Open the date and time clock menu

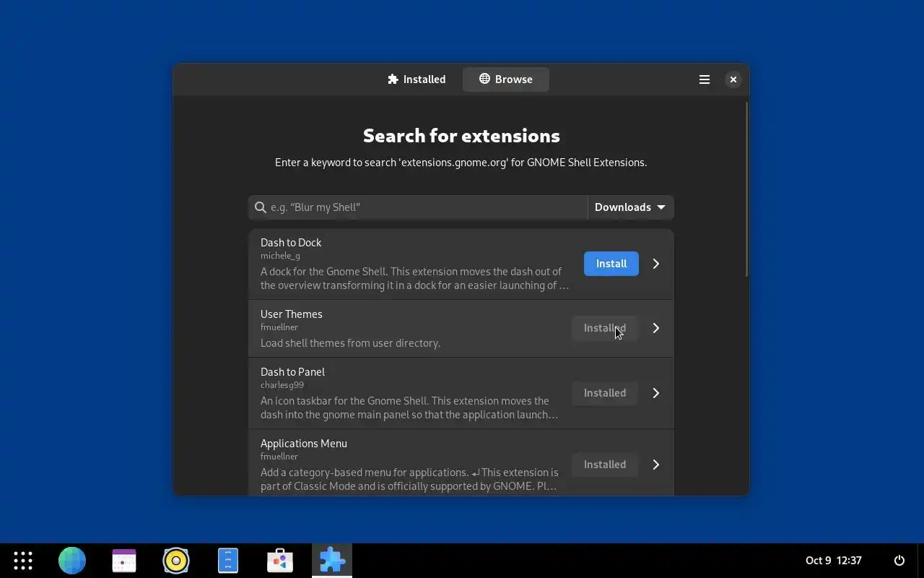(x=834, y=561)
